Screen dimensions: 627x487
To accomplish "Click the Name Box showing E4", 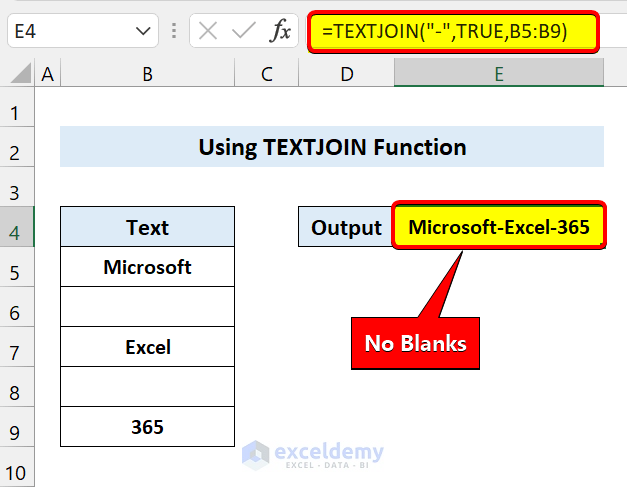I will coord(83,31).
